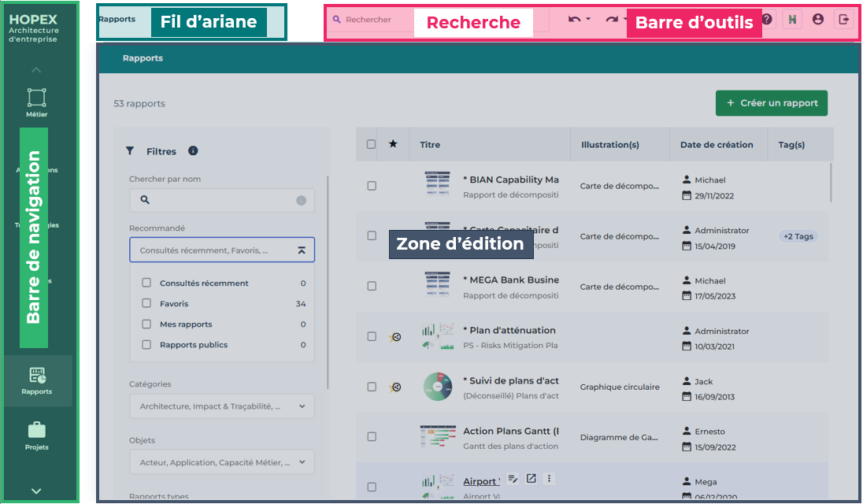Open Airport report in new window icon
This screenshot has height=504, width=863.
tap(532, 478)
